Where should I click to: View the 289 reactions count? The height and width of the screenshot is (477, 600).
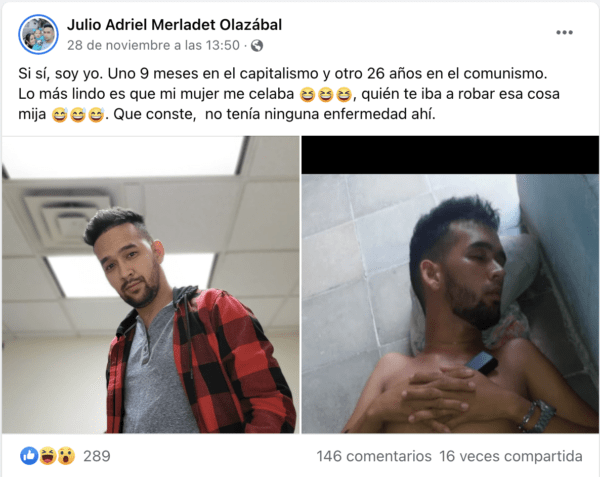(97, 456)
